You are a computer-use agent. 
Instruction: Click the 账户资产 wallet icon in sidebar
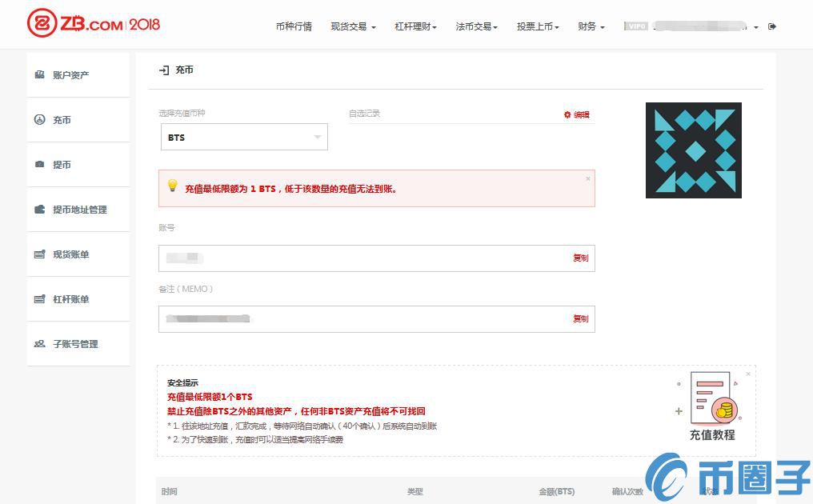pos(39,74)
